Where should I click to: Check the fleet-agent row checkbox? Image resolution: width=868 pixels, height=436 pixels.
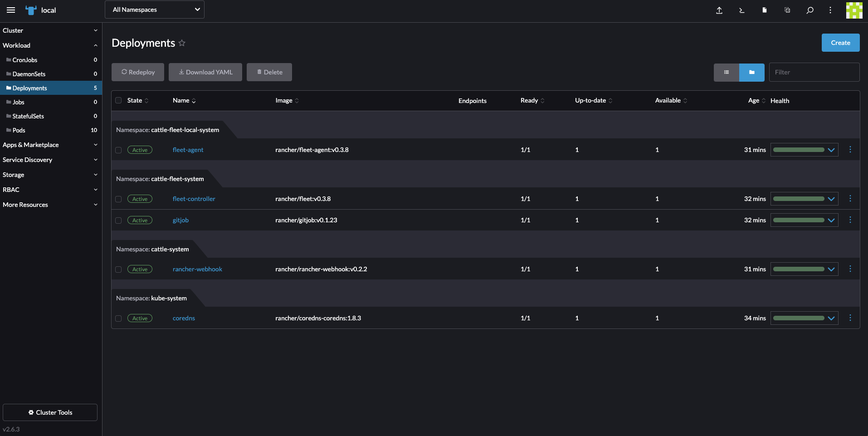point(118,150)
